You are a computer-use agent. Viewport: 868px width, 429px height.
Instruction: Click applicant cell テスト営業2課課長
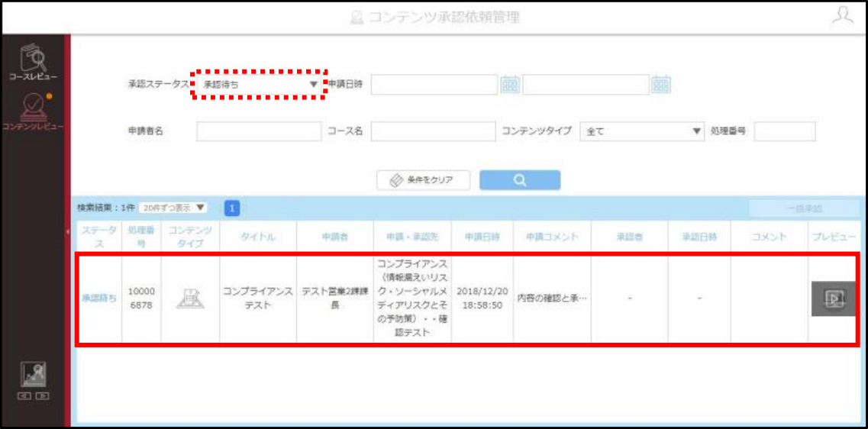coord(335,298)
